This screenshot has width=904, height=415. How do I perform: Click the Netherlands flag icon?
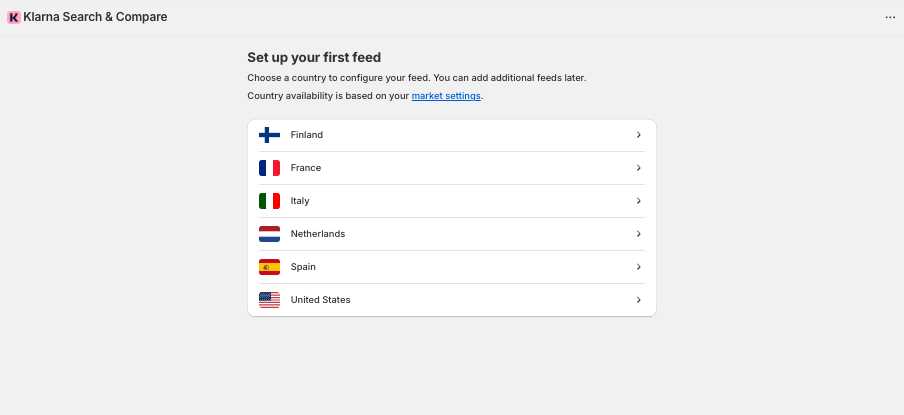click(x=269, y=234)
